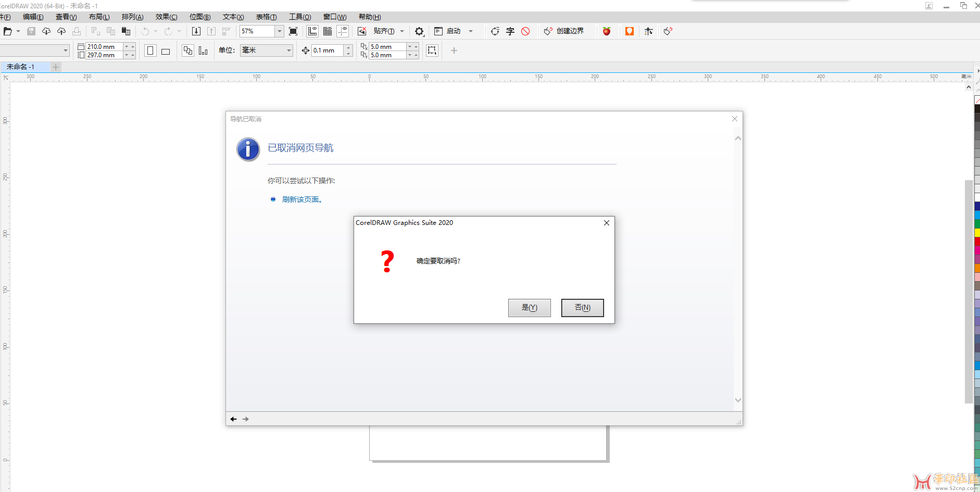Click the disable snapping icon left of 贴齐

(x=362, y=31)
